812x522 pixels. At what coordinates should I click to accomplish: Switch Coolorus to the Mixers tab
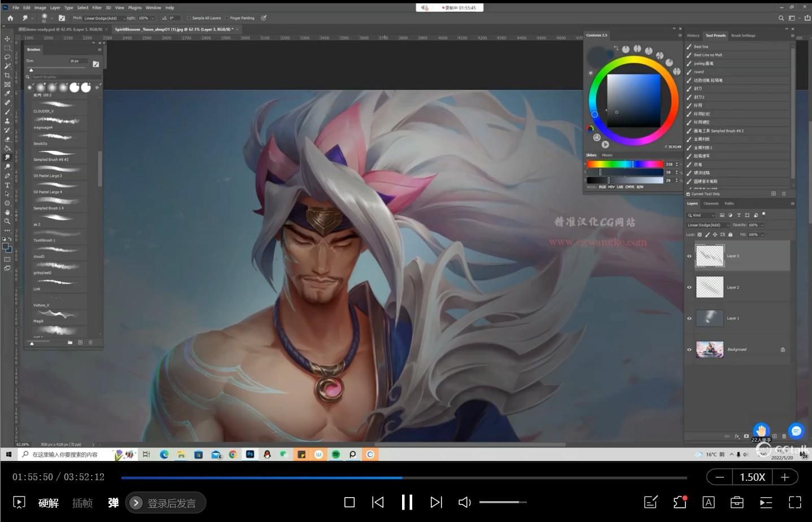point(607,155)
